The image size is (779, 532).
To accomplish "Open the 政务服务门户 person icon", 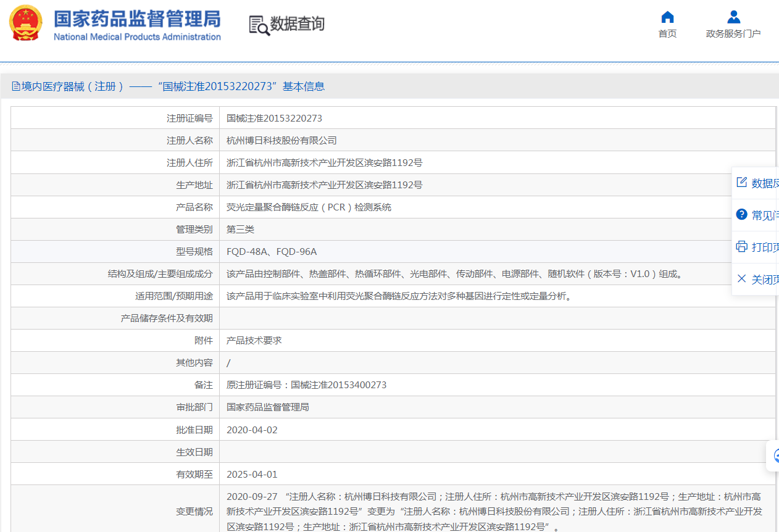I will (x=733, y=17).
